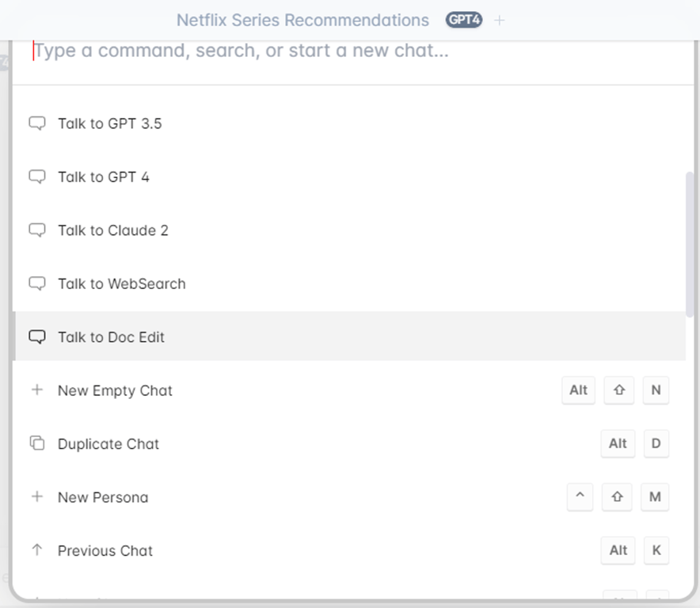Viewport: 700px width, 608px height.
Task: Click the chat icon beside Doc Edit
Action: point(37,336)
